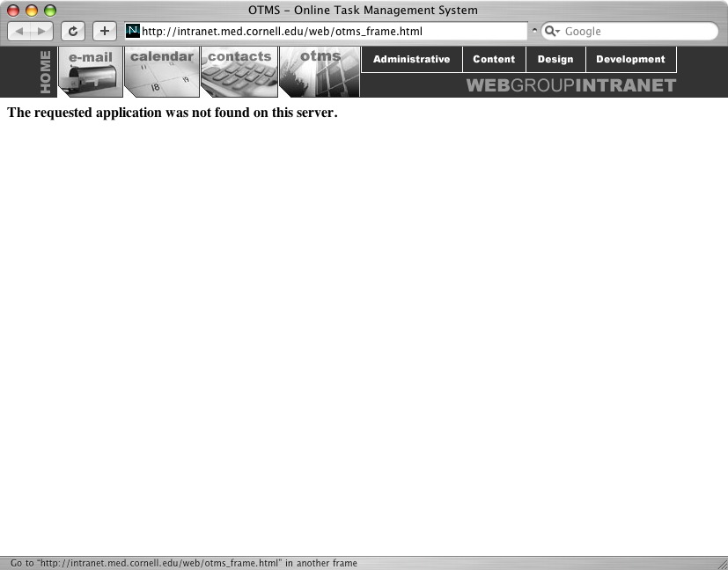Click the WEBGROUPINTRANET logo
728x570 pixels.
point(570,85)
